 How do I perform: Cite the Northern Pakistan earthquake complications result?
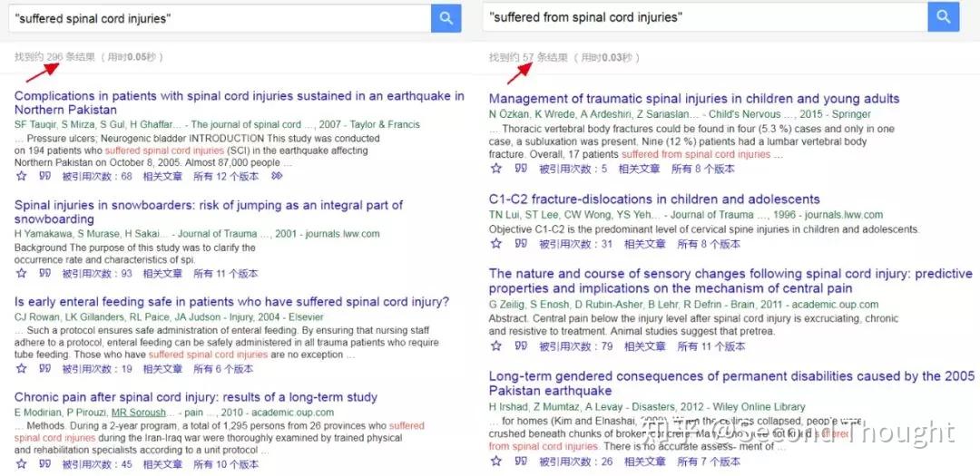point(44,176)
